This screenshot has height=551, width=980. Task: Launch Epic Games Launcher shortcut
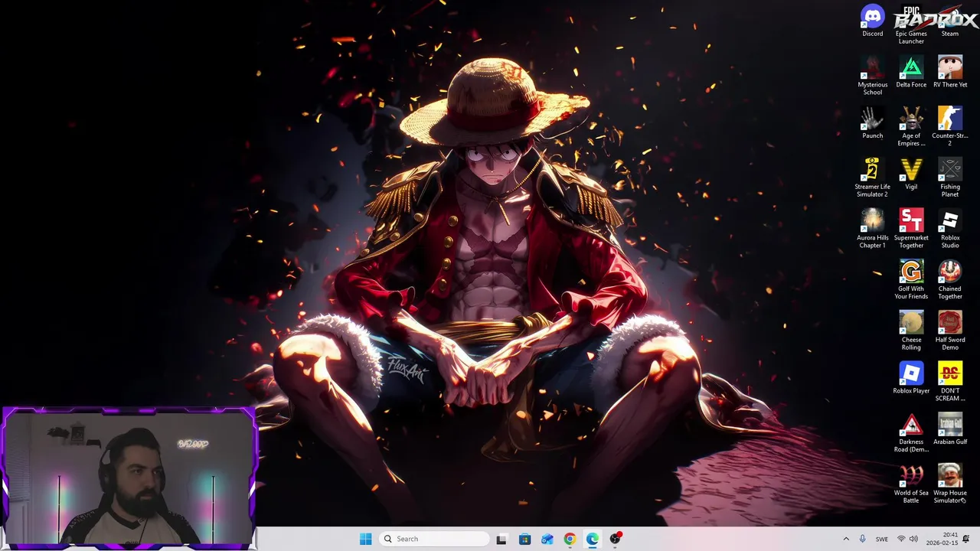911,24
